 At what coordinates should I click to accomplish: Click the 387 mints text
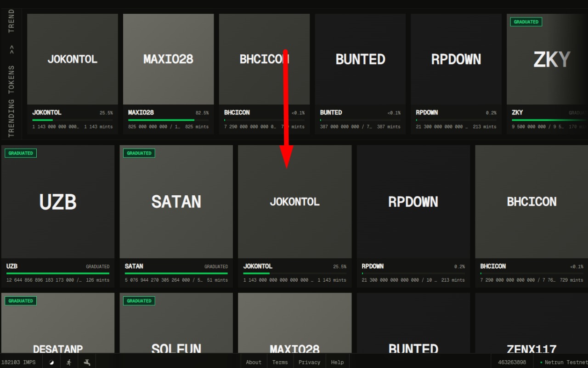pos(389,127)
